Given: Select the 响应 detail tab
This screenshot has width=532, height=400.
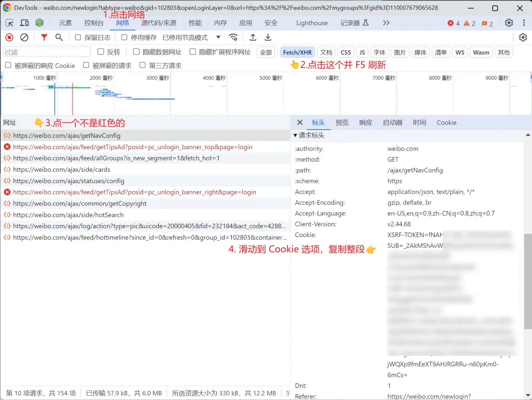Looking at the screenshot, I should (x=365, y=123).
